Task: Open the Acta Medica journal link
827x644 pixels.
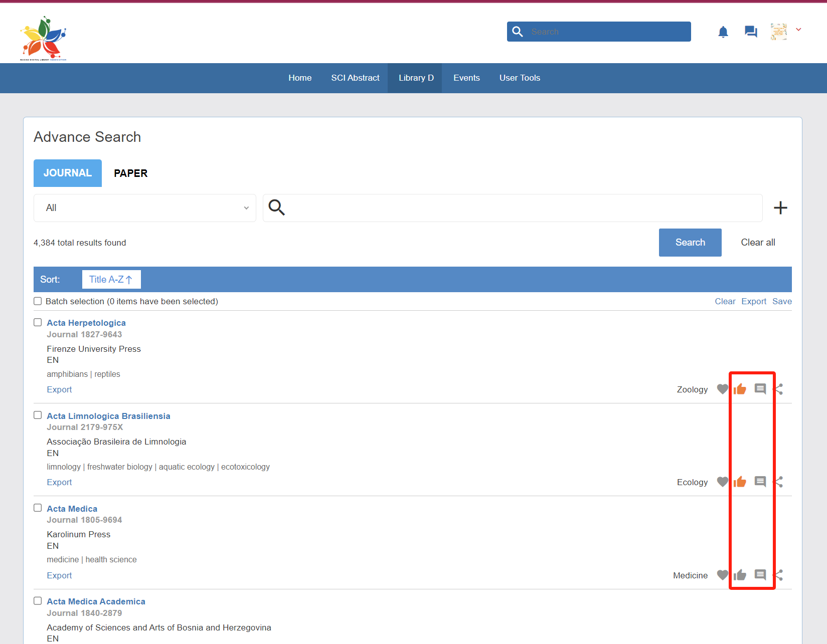Action: 72,509
